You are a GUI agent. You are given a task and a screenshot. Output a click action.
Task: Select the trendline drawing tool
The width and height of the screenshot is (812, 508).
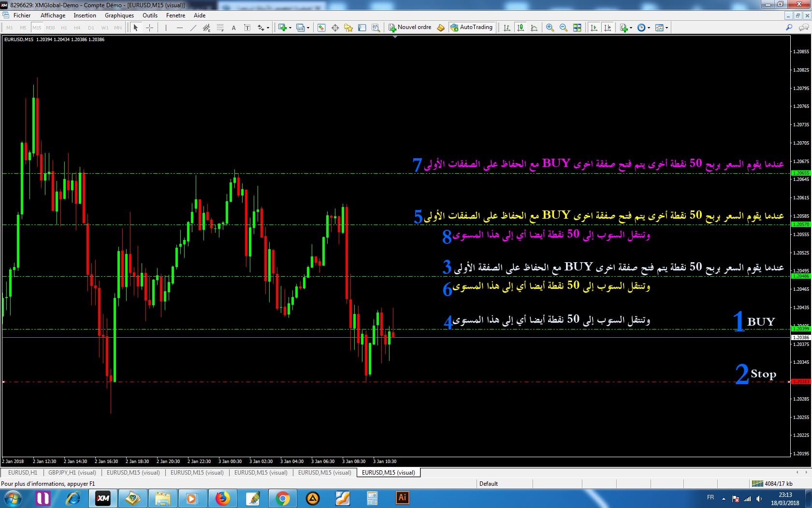[193, 28]
